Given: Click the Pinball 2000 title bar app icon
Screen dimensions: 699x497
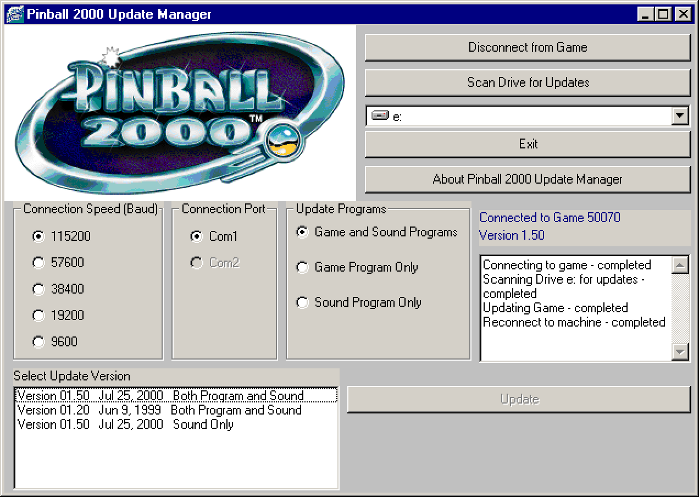Looking at the screenshot, I should [x=15, y=14].
